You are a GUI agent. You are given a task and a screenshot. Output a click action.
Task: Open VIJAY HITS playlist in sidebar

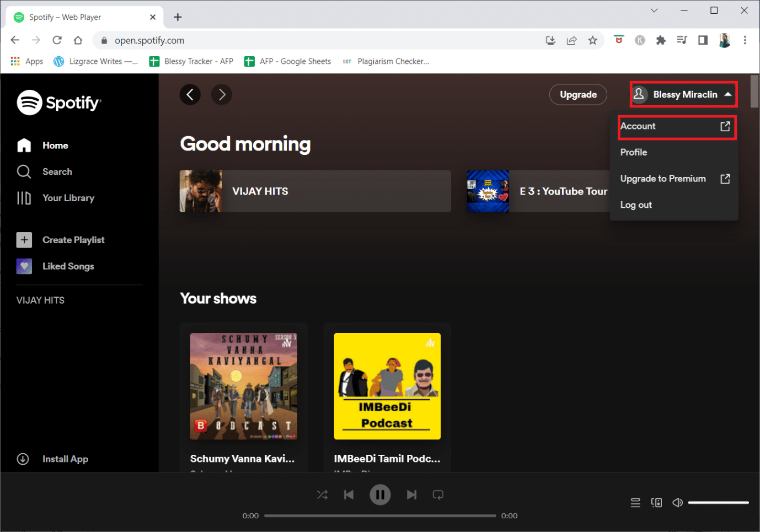(x=40, y=300)
